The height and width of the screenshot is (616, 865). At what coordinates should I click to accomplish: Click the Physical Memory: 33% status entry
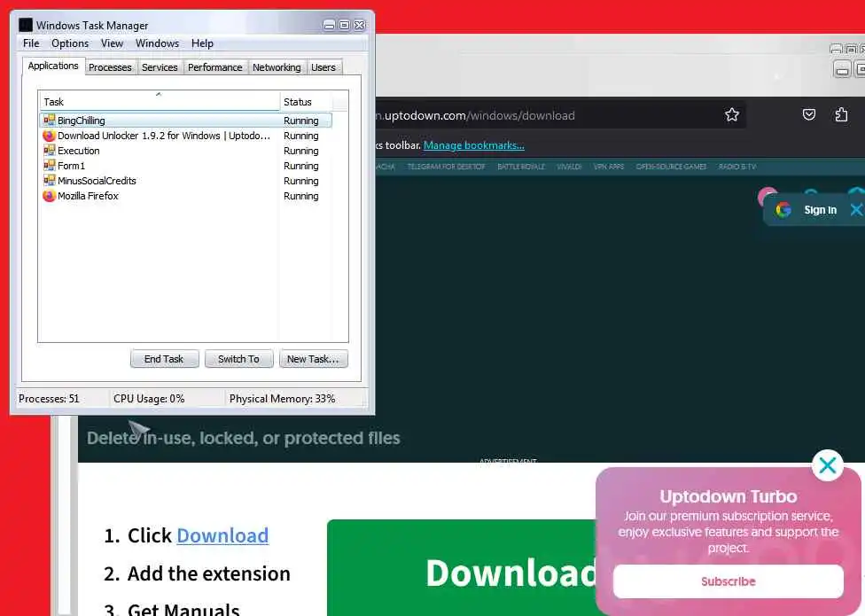click(x=282, y=398)
